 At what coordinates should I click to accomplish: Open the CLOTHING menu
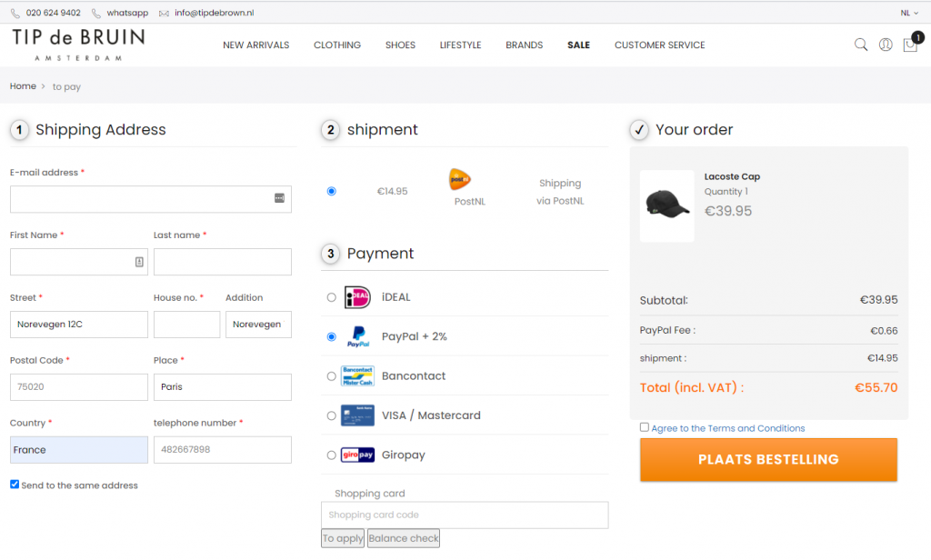click(x=337, y=45)
